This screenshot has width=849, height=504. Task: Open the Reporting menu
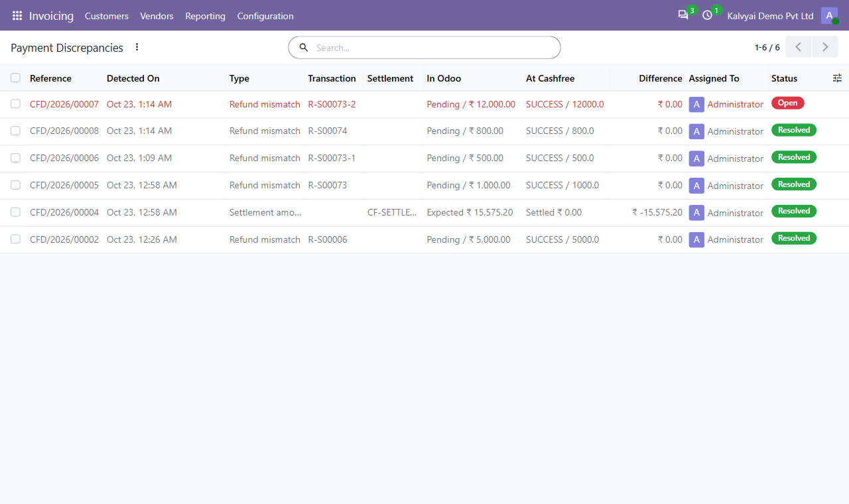pos(205,16)
